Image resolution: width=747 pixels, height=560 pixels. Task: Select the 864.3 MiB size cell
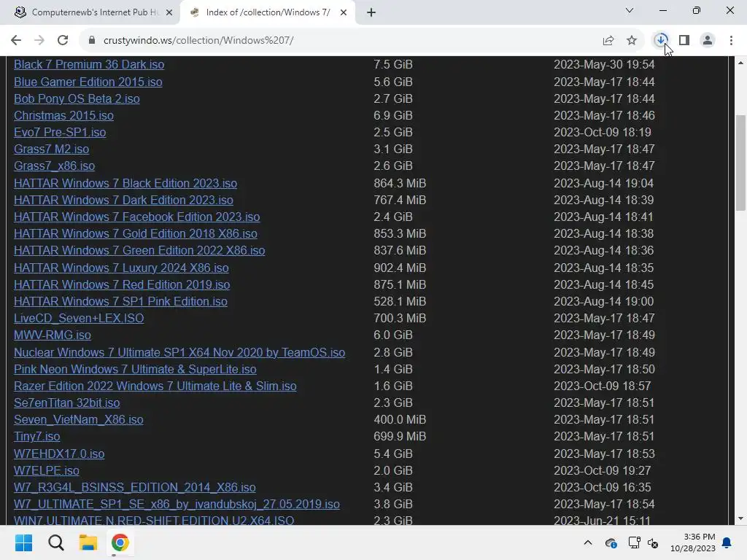400,183
